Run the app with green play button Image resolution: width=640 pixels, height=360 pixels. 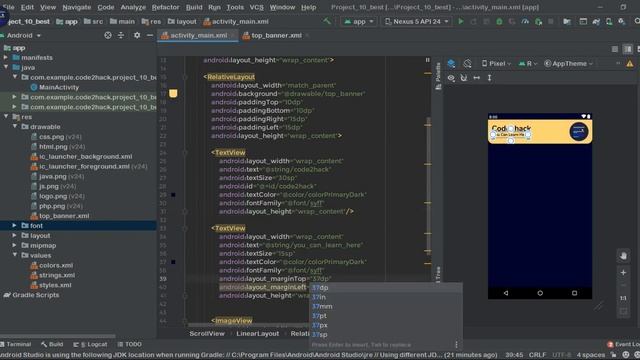(461, 21)
